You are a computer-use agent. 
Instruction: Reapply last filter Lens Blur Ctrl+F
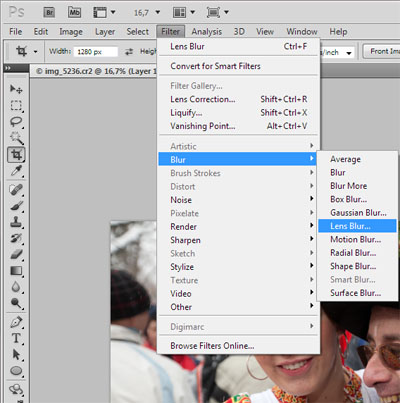click(x=238, y=46)
